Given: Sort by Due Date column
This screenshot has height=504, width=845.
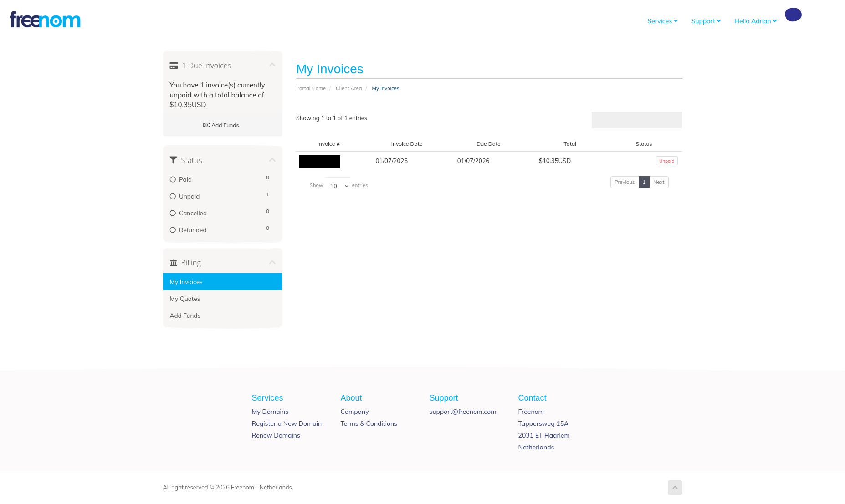Looking at the screenshot, I should click(488, 144).
